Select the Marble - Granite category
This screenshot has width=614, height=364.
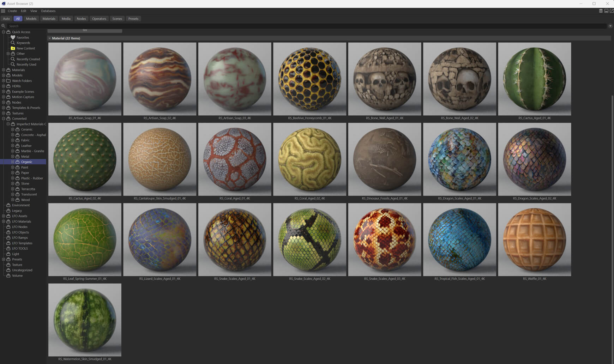tap(32, 151)
